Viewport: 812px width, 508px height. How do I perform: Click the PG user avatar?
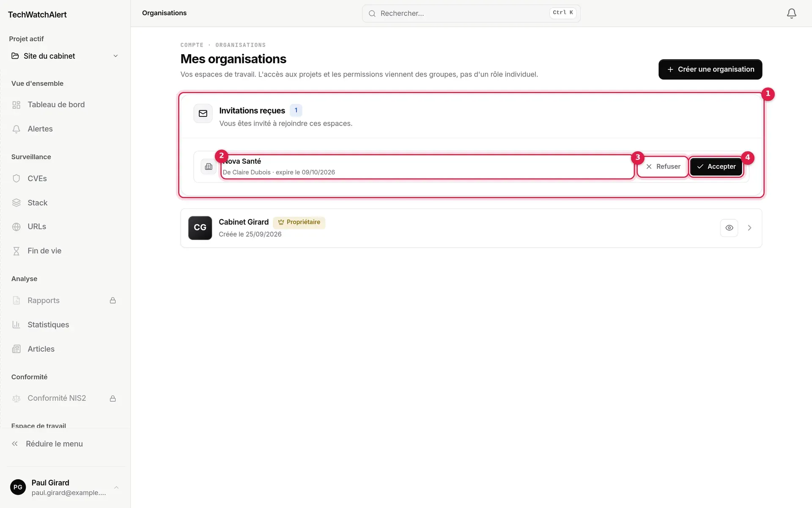pos(18,487)
